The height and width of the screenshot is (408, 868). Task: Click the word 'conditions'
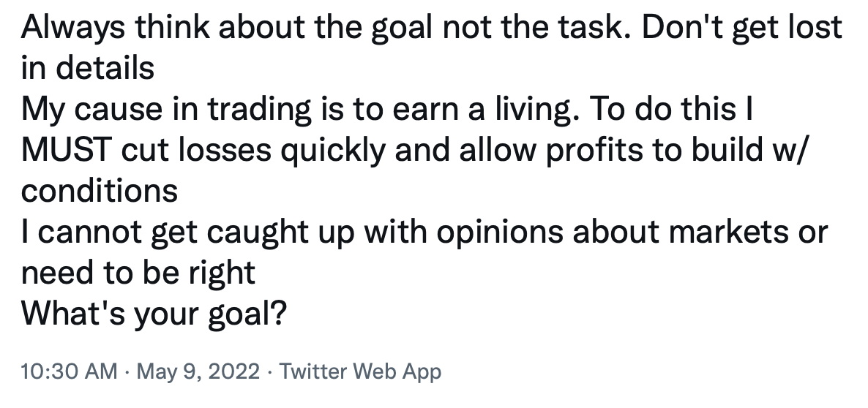(x=100, y=191)
